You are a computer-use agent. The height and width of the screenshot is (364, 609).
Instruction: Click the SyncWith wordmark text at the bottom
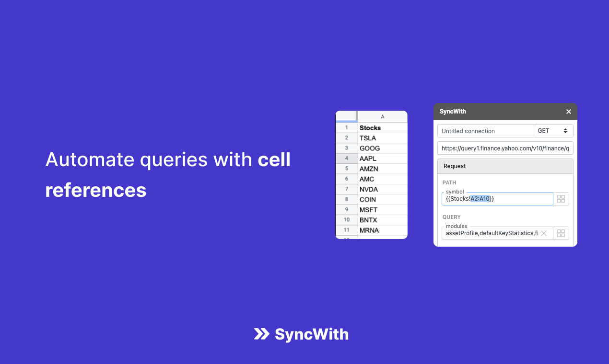312,334
